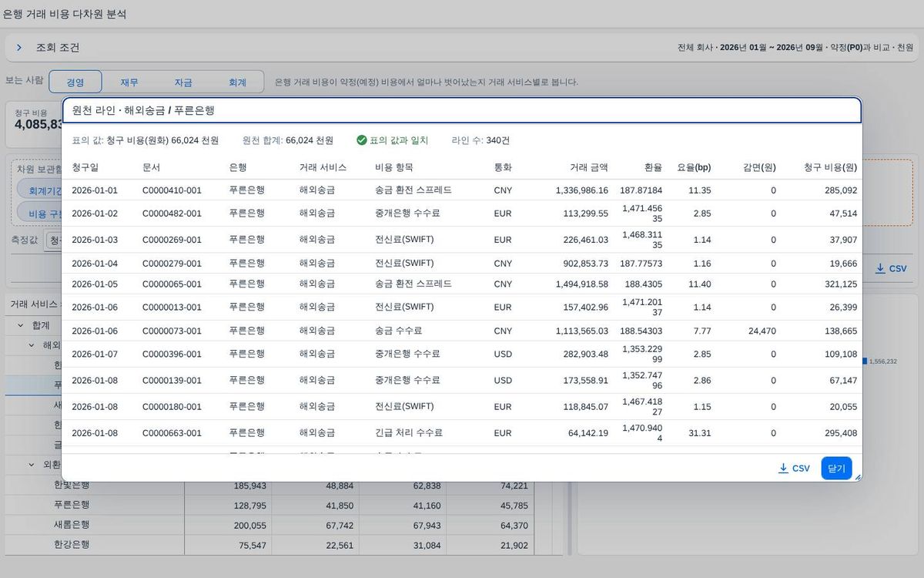Screen dimensions: 924x578
Task: Click 긴급 처리 수수료 cost item
Action: pyautogui.click(x=409, y=432)
